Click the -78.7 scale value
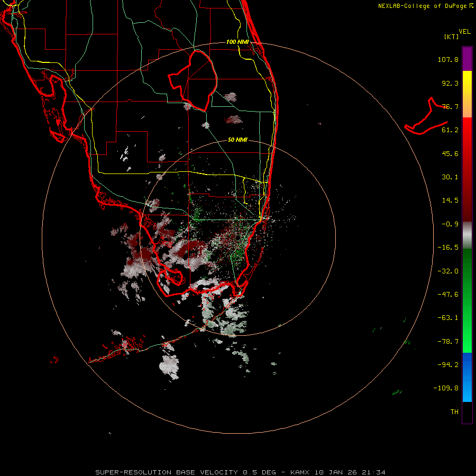The height and width of the screenshot is (476, 476). (448, 342)
